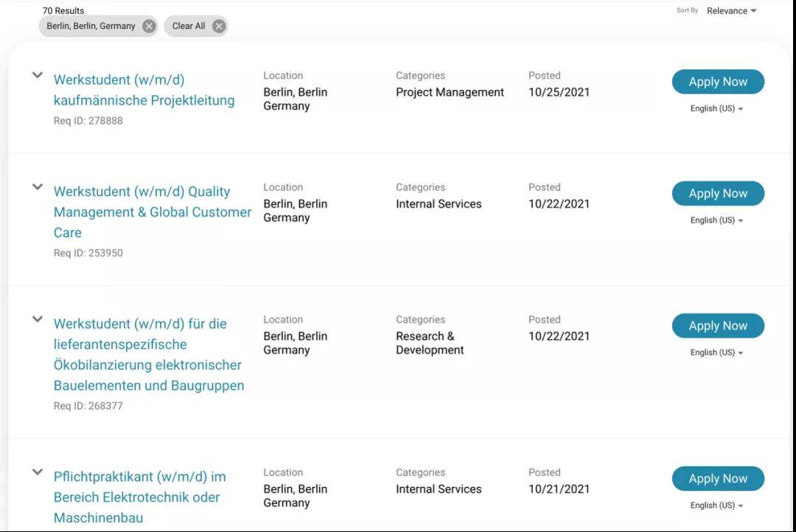The image size is (796, 532).
Task: Open Werkstudent lieferantenspezifische Ökobilanzierung job posting
Action: tap(149, 354)
